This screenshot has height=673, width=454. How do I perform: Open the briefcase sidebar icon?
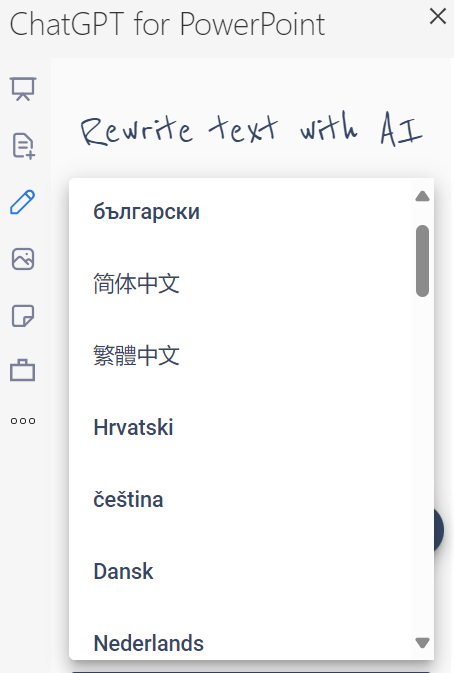click(22, 370)
